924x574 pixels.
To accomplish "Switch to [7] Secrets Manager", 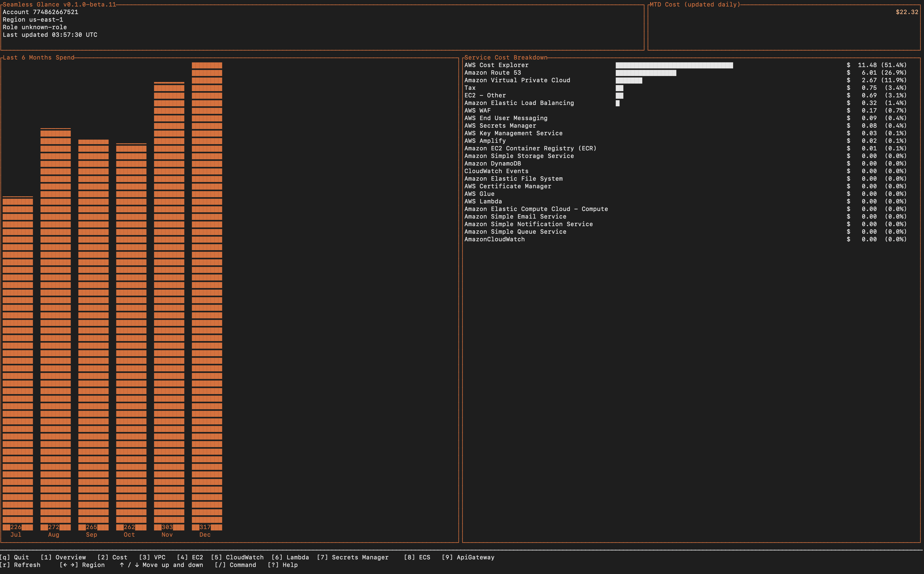I will [x=353, y=557].
